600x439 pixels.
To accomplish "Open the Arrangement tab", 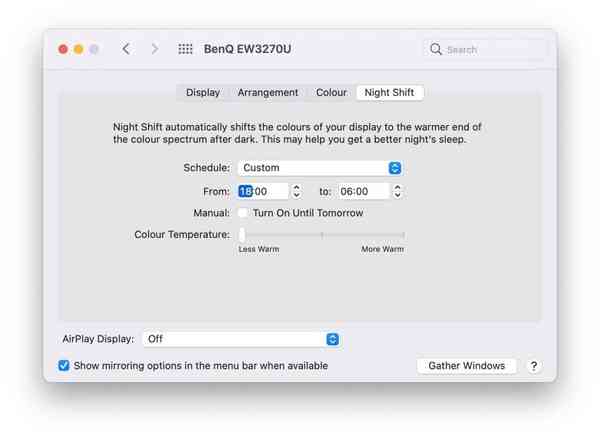I will [x=267, y=93].
